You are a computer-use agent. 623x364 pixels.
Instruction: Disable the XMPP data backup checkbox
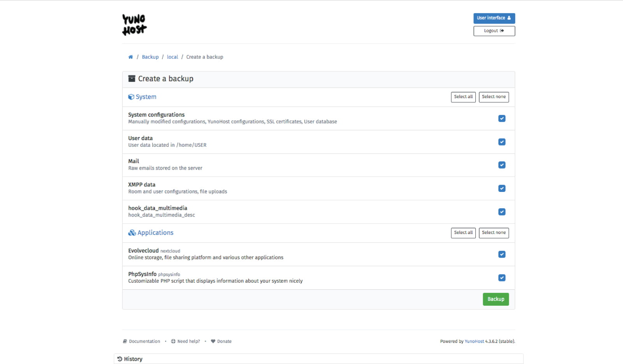click(x=502, y=188)
